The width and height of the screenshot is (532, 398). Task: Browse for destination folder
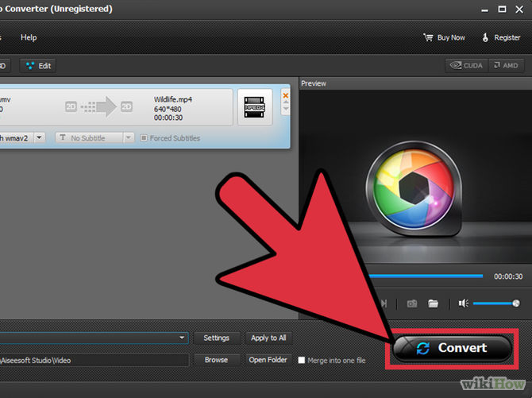coord(217,360)
